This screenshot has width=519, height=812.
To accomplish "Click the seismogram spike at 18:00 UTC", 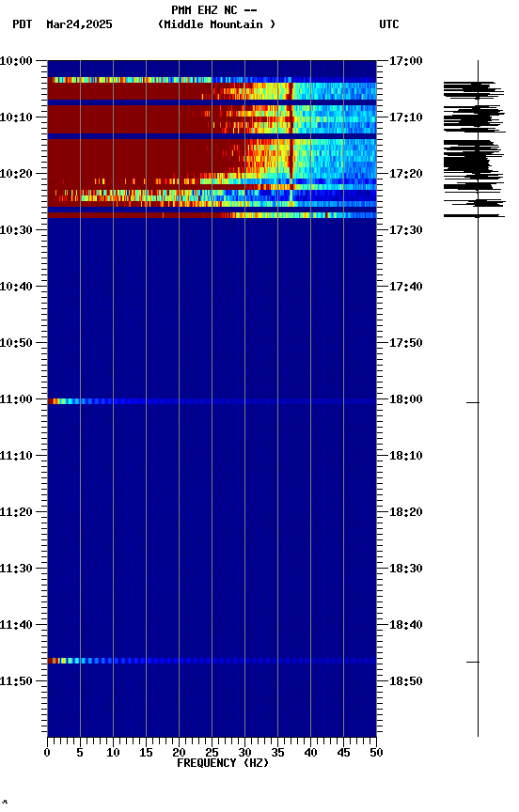I will pos(473,402).
